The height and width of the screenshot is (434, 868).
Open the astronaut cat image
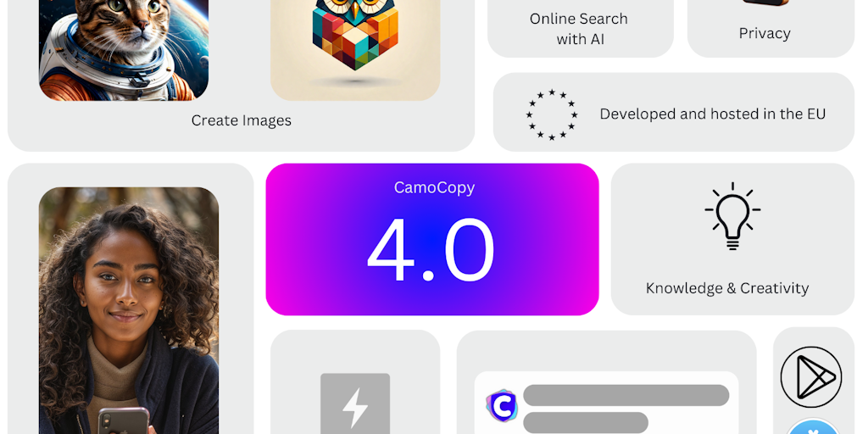tap(124, 50)
